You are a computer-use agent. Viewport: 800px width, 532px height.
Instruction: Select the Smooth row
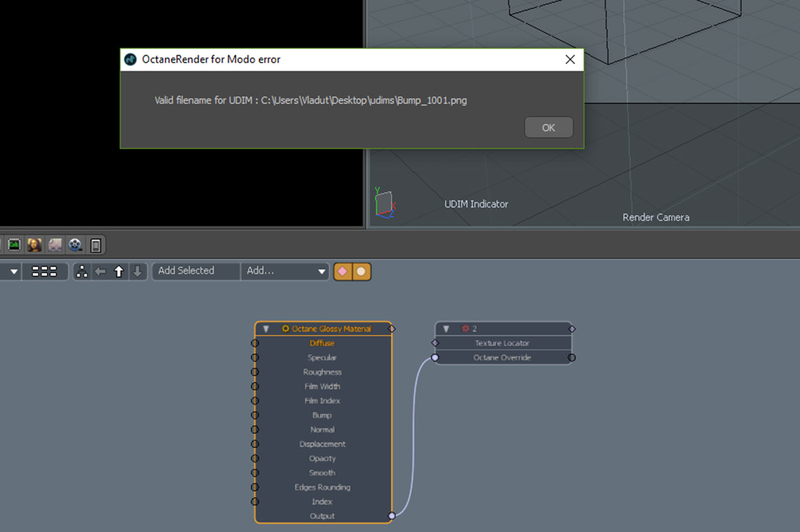pos(323,473)
